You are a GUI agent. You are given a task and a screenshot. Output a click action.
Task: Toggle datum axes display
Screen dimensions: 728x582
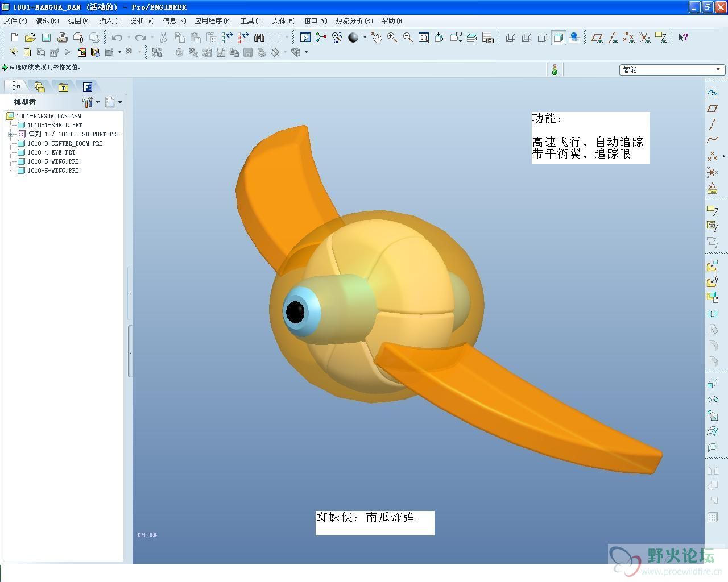pyautogui.click(x=613, y=38)
